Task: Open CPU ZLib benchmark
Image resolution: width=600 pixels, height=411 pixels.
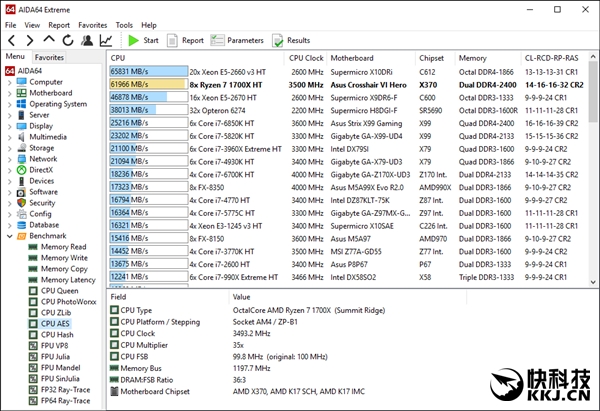Action: tap(50, 313)
